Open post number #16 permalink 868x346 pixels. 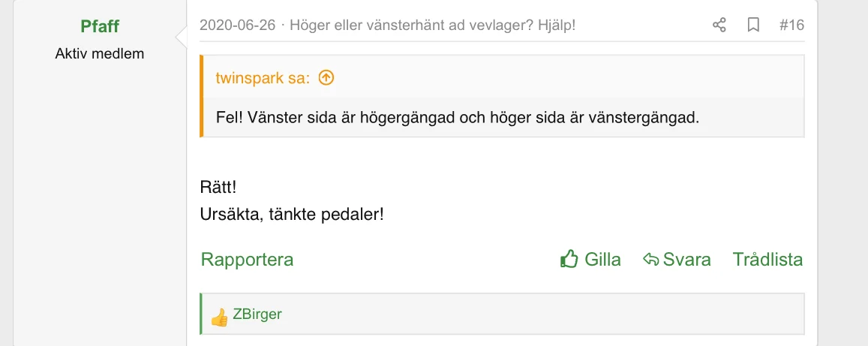point(791,25)
